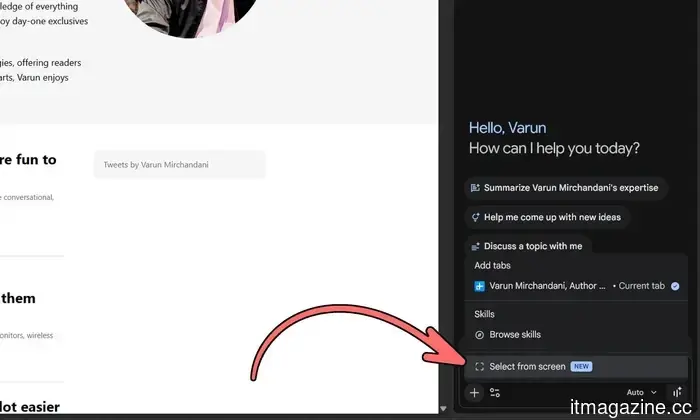
Task: Click the voice input waveform icon
Action: click(x=677, y=392)
